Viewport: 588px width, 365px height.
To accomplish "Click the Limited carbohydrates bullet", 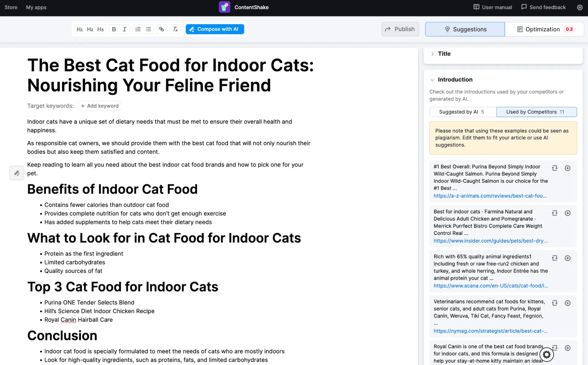I will (x=75, y=263).
